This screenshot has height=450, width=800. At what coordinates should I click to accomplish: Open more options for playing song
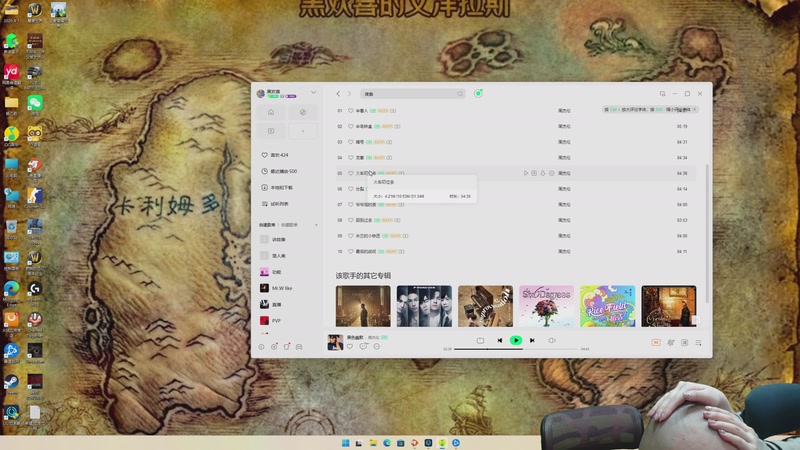[377, 346]
